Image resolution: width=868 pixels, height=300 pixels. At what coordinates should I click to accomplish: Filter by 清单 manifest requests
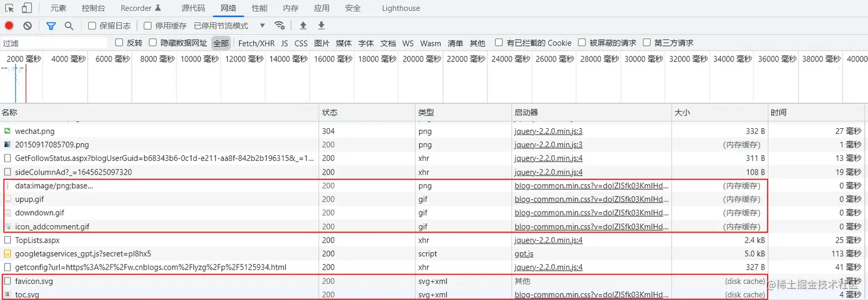point(455,43)
